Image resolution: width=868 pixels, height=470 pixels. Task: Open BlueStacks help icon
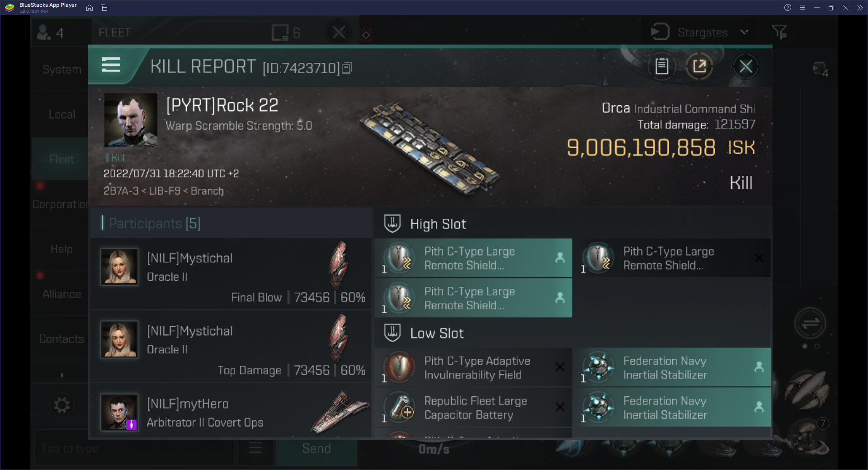pos(788,8)
